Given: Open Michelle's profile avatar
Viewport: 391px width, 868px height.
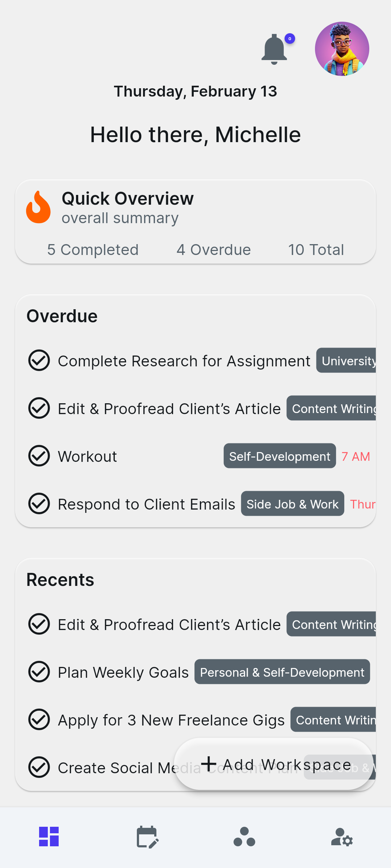Looking at the screenshot, I should coord(342,49).
